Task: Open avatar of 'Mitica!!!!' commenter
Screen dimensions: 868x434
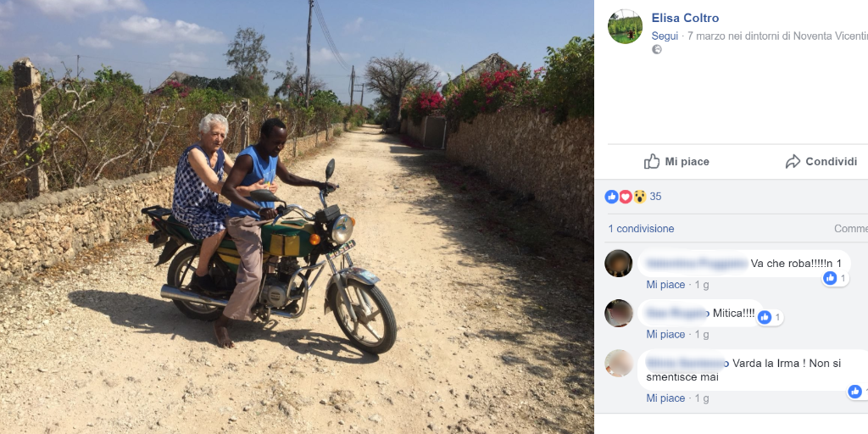Action: [619, 313]
